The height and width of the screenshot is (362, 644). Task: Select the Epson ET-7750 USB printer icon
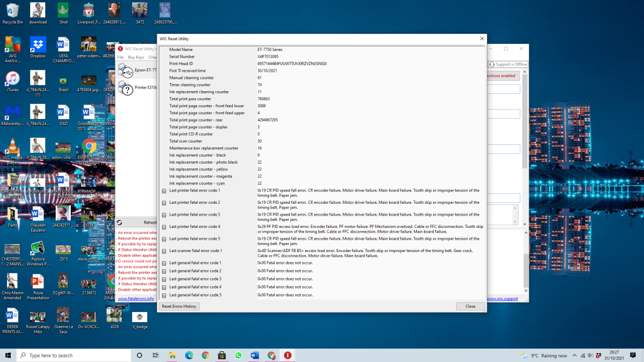pyautogui.click(x=126, y=70)
